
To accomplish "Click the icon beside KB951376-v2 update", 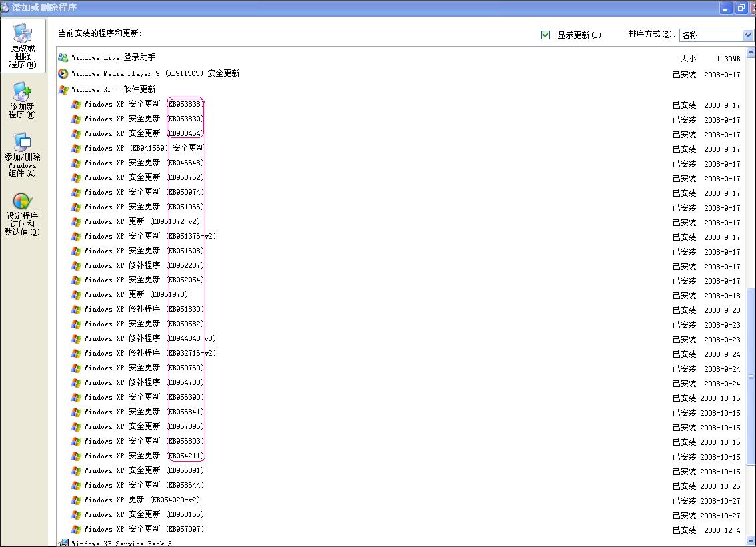I will (76, 236).
